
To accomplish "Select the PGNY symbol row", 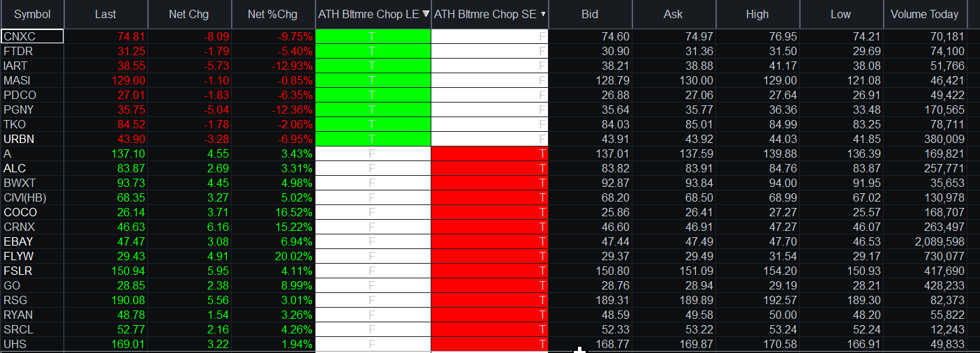I will 32,110.
